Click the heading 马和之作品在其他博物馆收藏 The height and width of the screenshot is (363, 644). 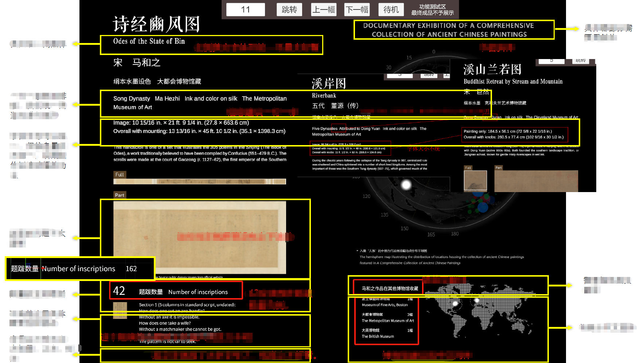390,288
